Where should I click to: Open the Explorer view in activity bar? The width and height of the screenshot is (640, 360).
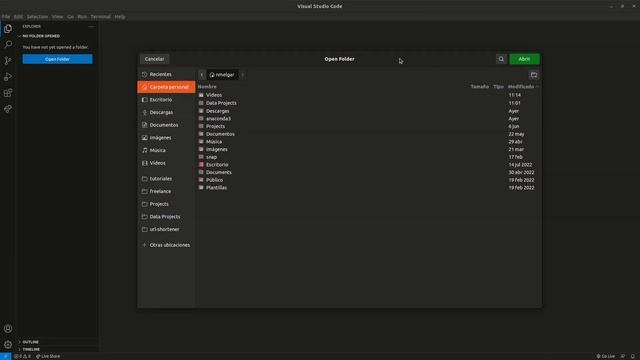point(8,29)
